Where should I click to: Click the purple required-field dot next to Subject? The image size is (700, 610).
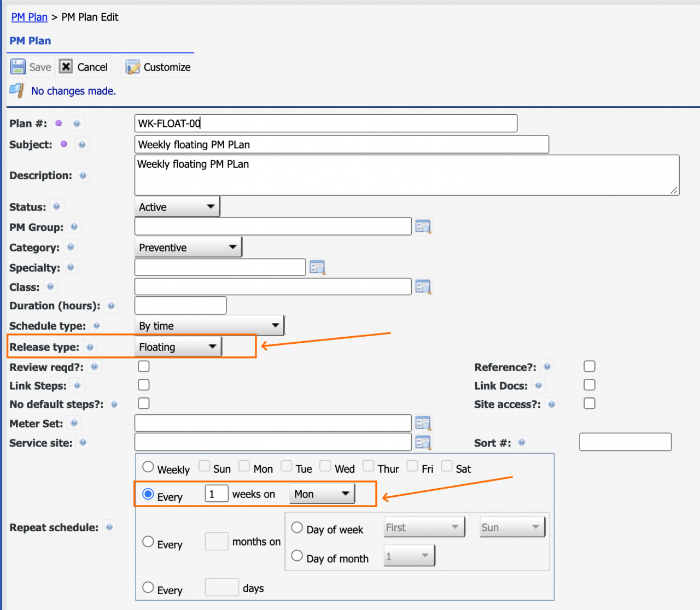pyautogui.click(x=64, y=144)
